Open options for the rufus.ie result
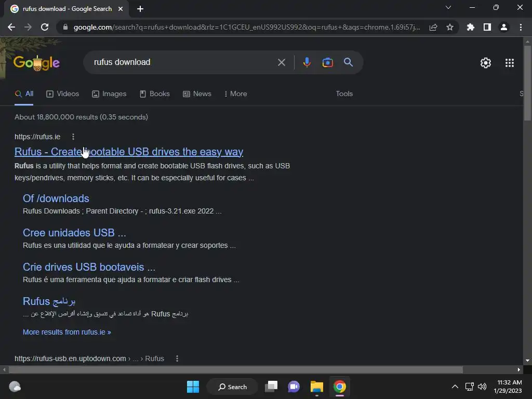The width and height of the screenshot is (532, 399). tap(73, 137)
